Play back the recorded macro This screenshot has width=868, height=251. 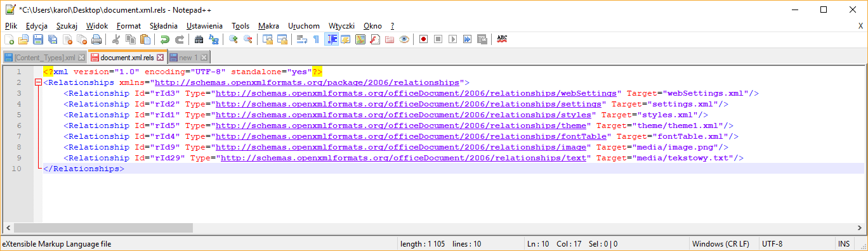452,39
